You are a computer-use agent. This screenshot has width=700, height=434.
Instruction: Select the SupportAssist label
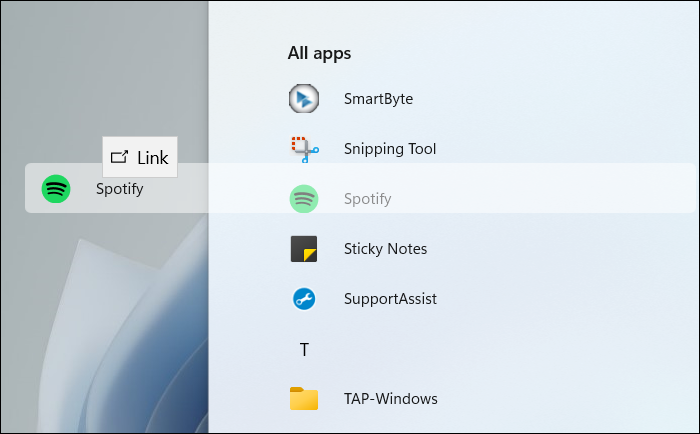[390, 299]
